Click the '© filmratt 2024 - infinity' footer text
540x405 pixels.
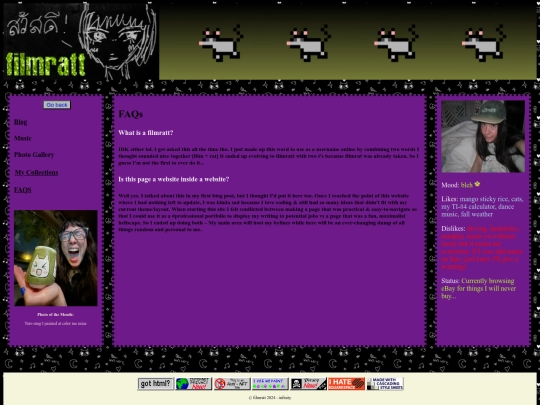(x=270, y=397)
